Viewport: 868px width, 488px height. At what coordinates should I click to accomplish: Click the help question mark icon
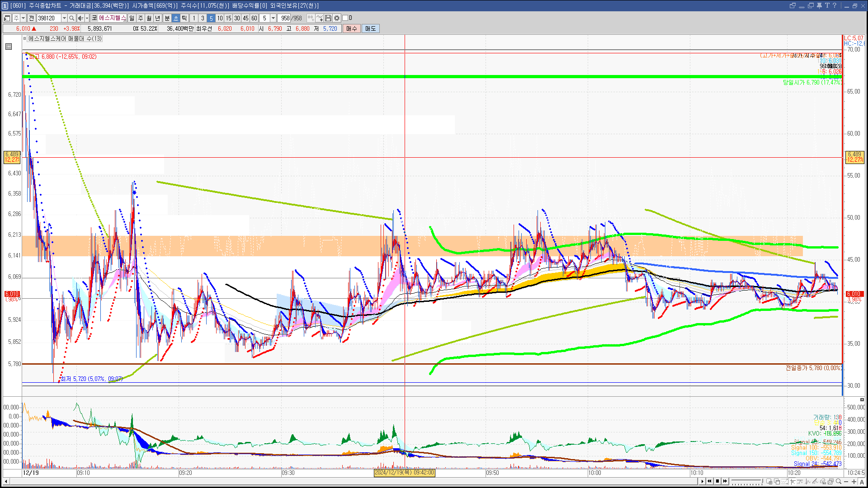pos(835,5)
